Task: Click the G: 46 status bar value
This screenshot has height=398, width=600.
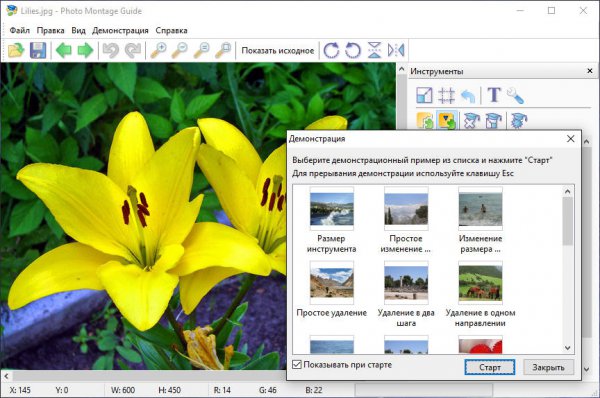Action: [267, 390]
